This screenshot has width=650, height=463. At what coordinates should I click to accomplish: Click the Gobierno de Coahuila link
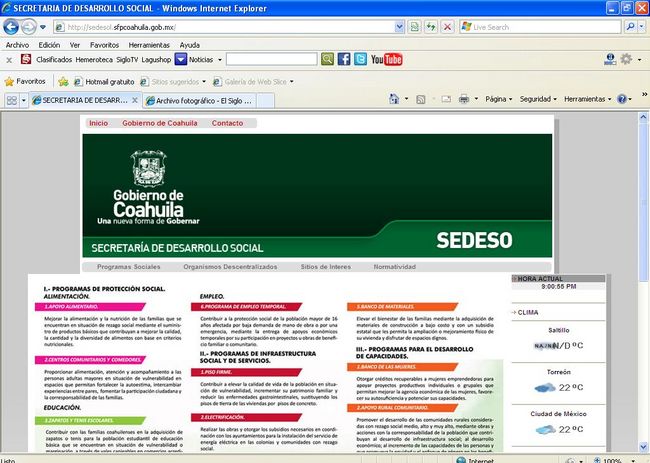point(160,123)
